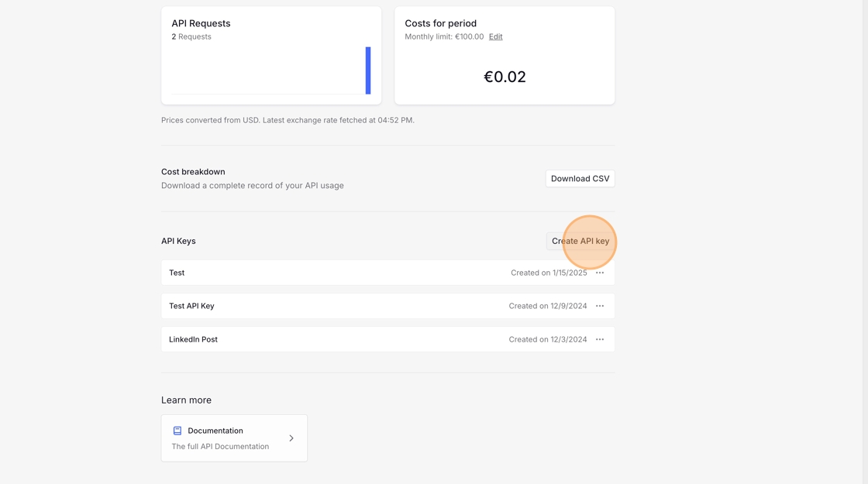
Task: Open the options menu for the Test key
Action: click(x=600, y=273)
